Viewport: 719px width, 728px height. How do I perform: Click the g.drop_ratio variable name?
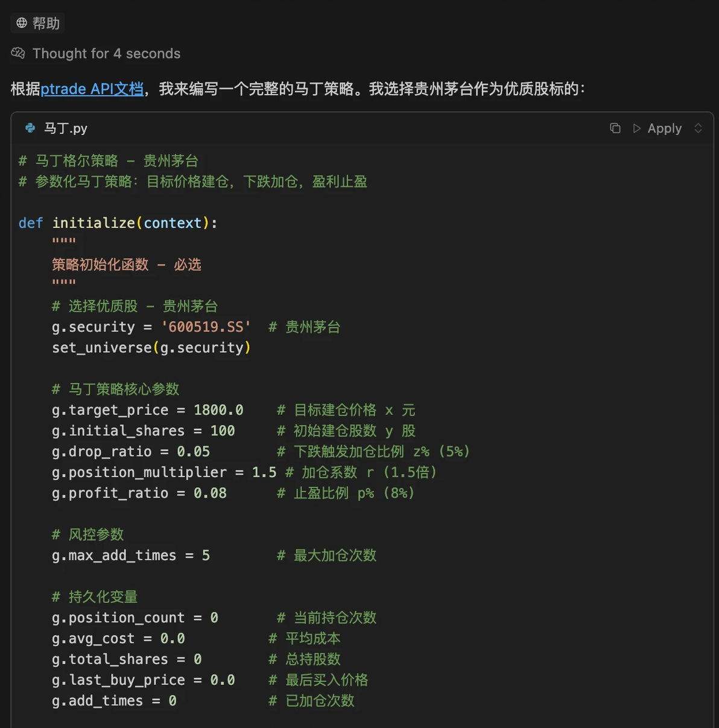point(101,451)
